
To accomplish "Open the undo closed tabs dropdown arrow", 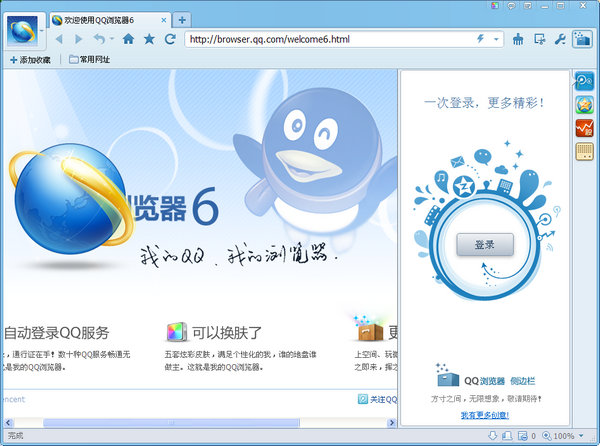I will [112, 38].
